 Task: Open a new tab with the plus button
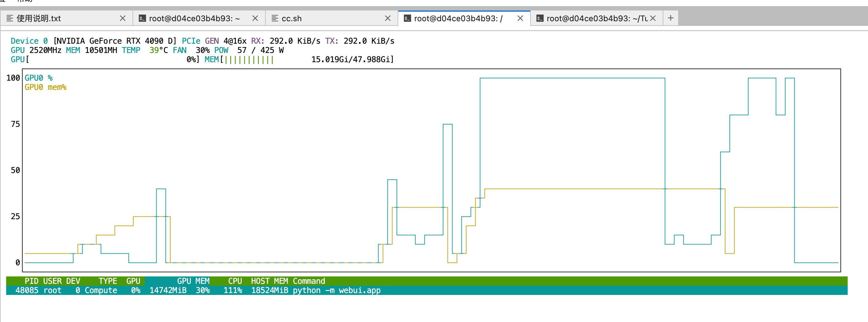click(x=670, y=18)
